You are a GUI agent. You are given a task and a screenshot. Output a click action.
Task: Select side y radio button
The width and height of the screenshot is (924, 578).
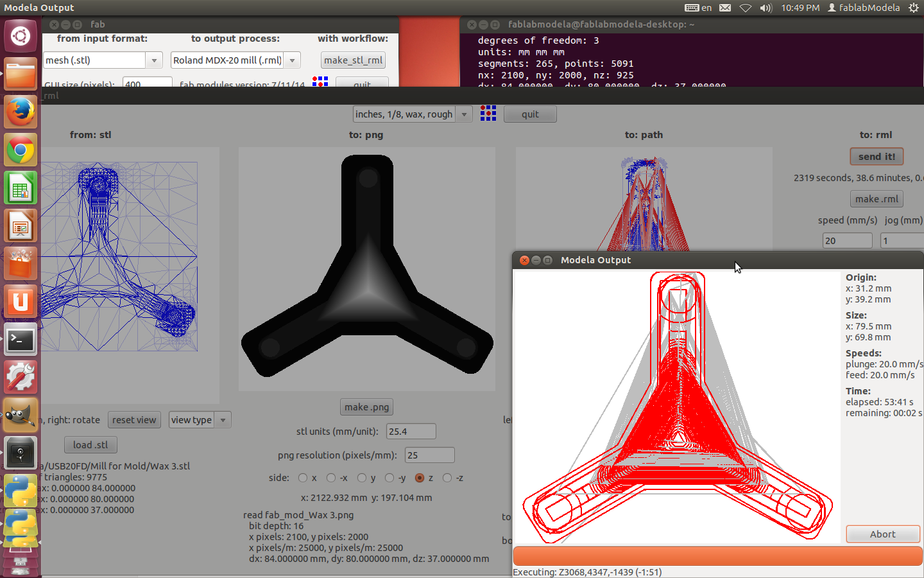[x=362, y=478]
